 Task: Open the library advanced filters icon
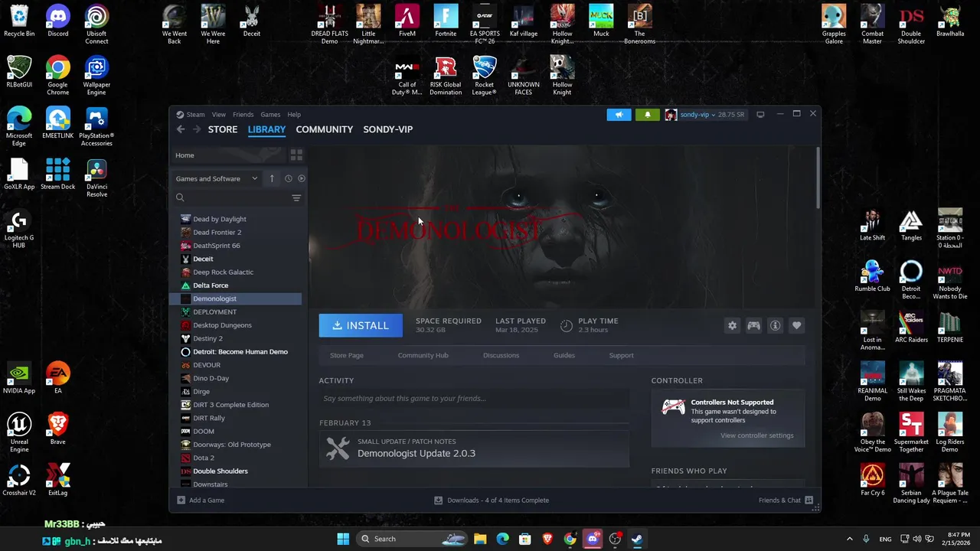[x=296, y=198]
